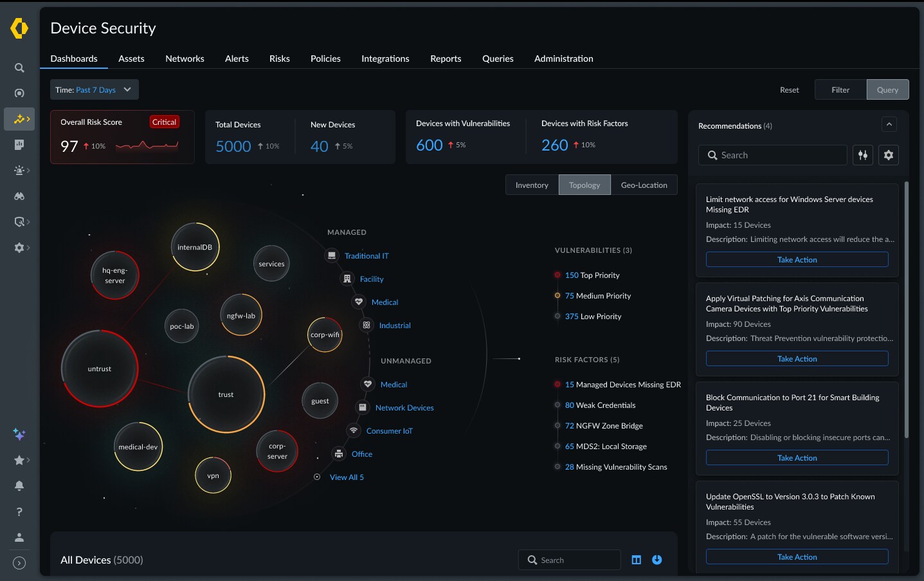The height and width of the screenshot is (581, 924).
Task: Collapse the Recommendations panel chevron
Action: (x=889, y=124)
